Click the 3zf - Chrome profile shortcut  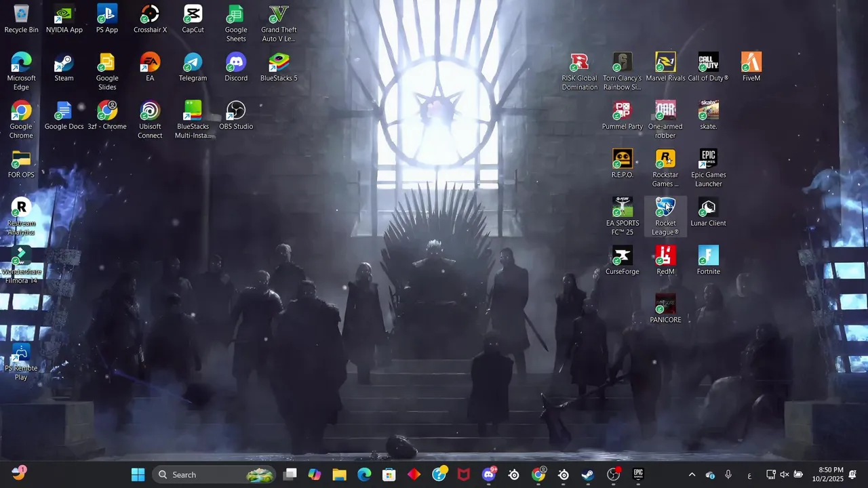click(107, 116)
